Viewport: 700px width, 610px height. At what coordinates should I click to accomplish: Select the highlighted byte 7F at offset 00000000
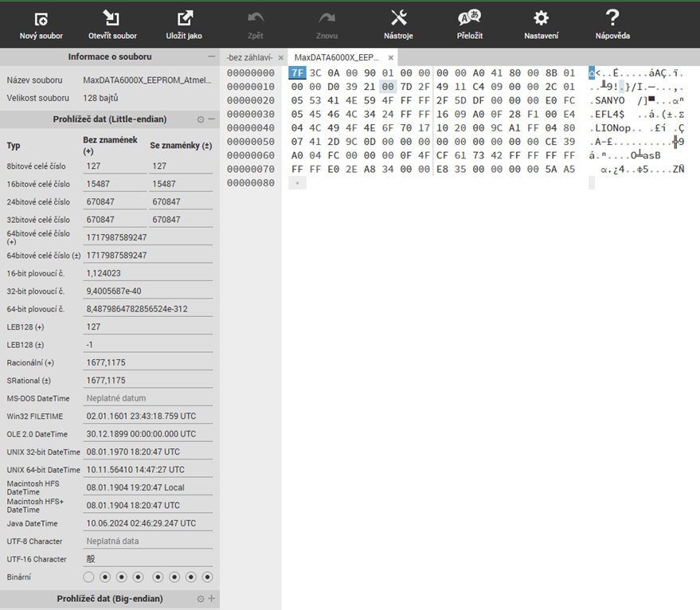click(297, 72)
